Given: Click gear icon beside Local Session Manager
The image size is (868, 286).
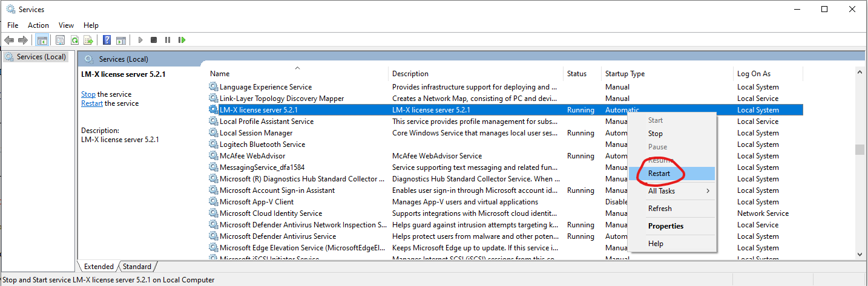Looking at the screenshot, I should click(x=213, y=133).
